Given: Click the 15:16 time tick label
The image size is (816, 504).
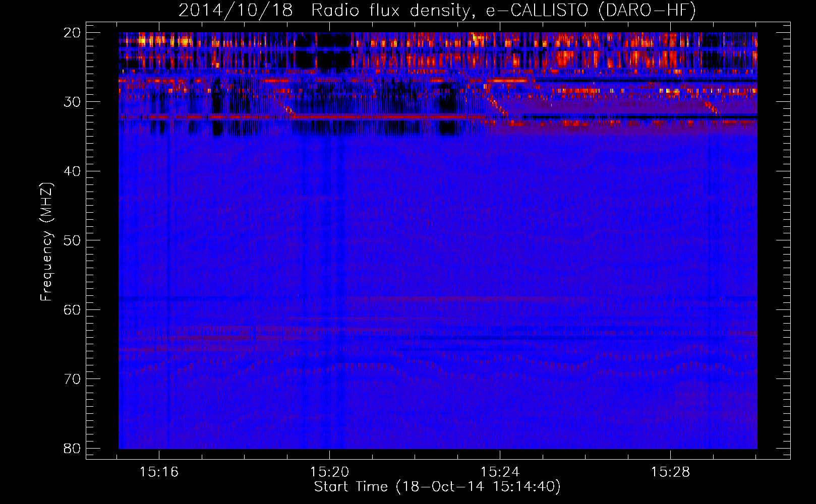Looking at the screenshot, I should [x=159, y=472].
